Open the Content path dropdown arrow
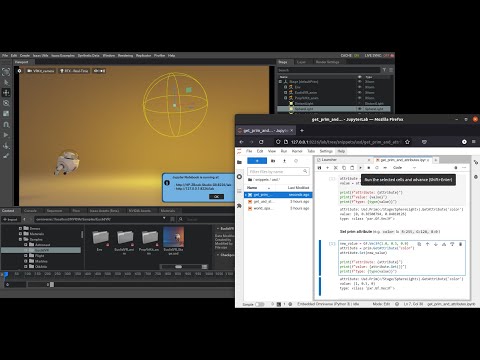 pos(164,219)
